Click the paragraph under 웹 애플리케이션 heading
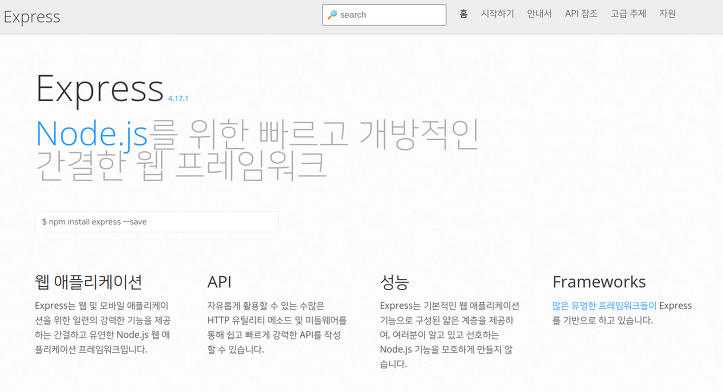 pos(103,327)
